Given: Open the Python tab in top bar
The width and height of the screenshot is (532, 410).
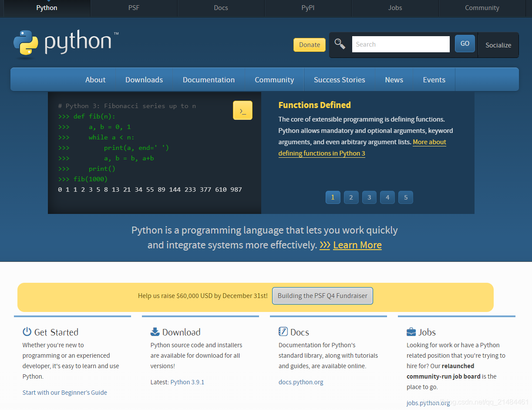Looking at the screenshot, I should (47, 8).
